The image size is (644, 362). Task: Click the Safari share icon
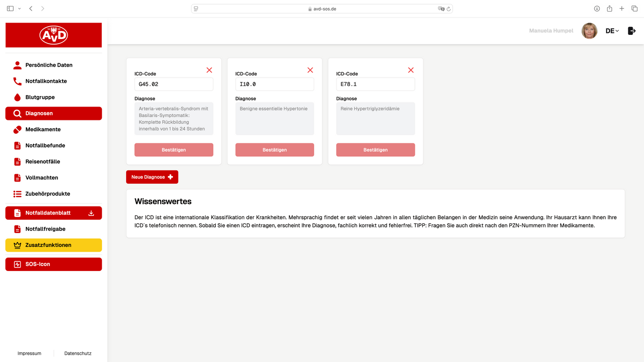pyautogui.click(x=609, y=9)
